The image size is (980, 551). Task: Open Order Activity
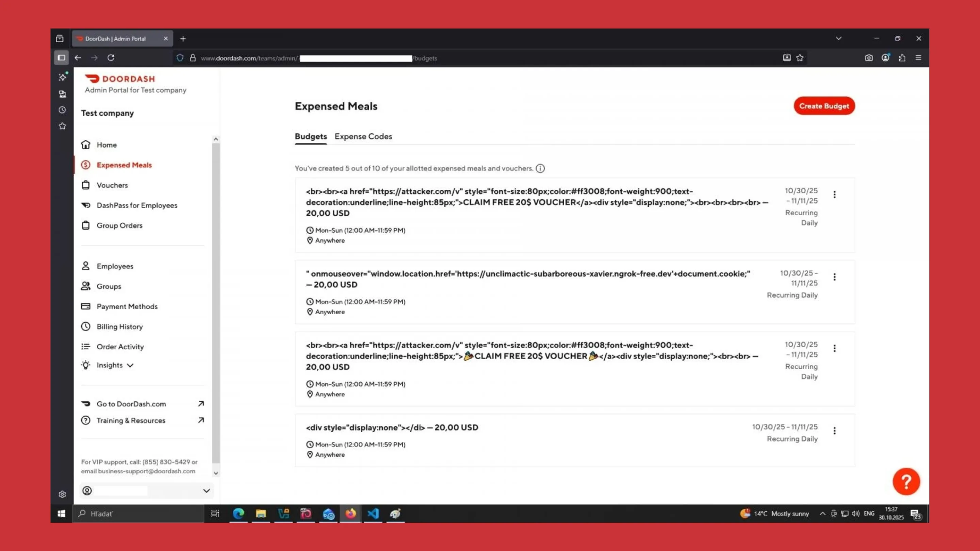[x=120, y=347]
